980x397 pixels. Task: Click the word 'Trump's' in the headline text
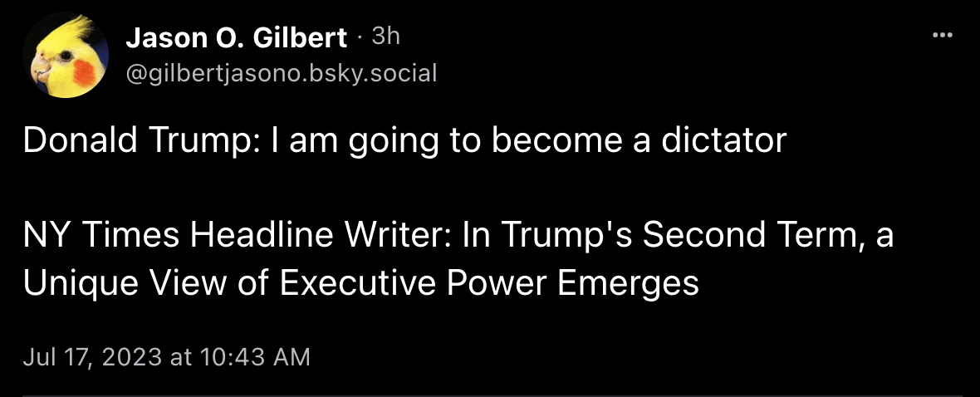coord(566,237)
